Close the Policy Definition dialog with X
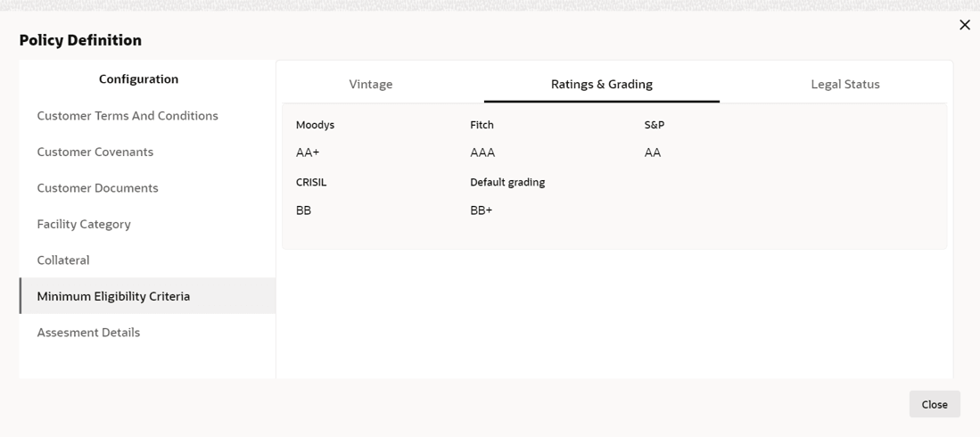The height and width of the screenshot is (437, 980). click(964, 25)
